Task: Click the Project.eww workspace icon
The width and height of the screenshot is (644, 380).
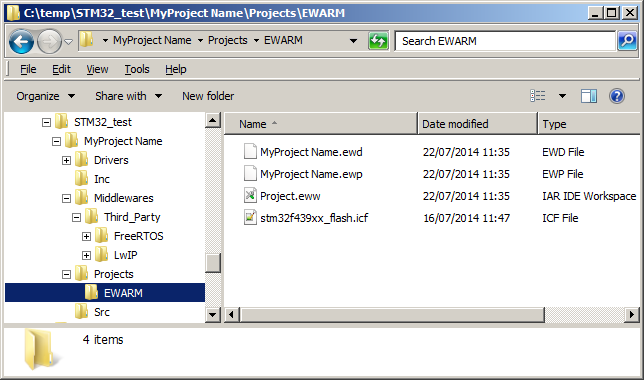Action: point(250,196)
